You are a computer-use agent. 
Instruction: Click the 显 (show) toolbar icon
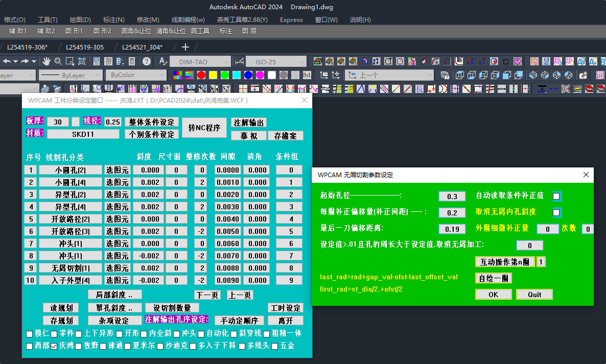546,61
